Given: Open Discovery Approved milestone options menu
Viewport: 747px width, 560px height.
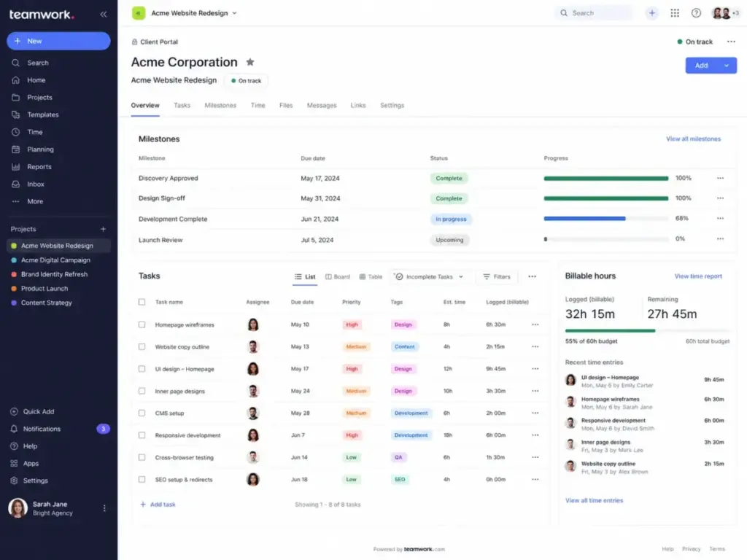Looking at the screenshot, I should coord(720,178).
